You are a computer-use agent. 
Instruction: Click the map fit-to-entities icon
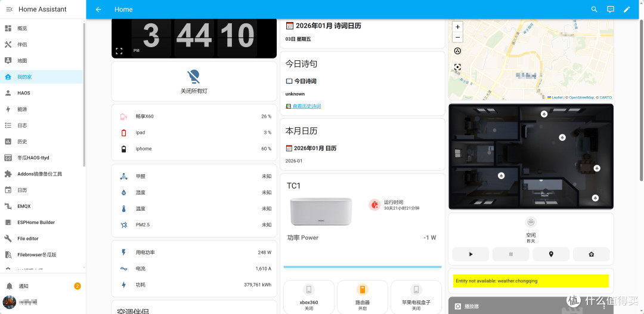[457, 67]
